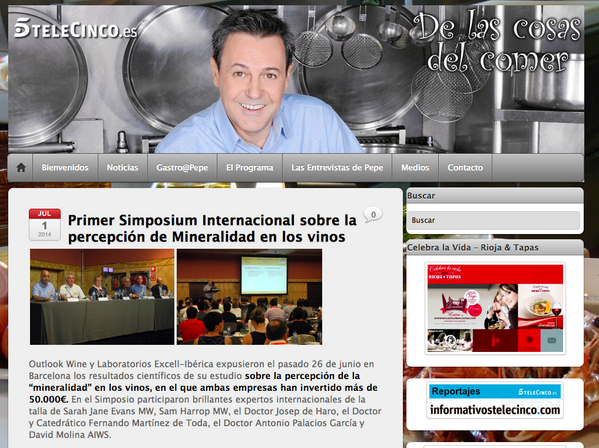Click the De las cosas del comer title
Image resolution: width=599 pixels, height=448 pixels.
pos(497,42)
